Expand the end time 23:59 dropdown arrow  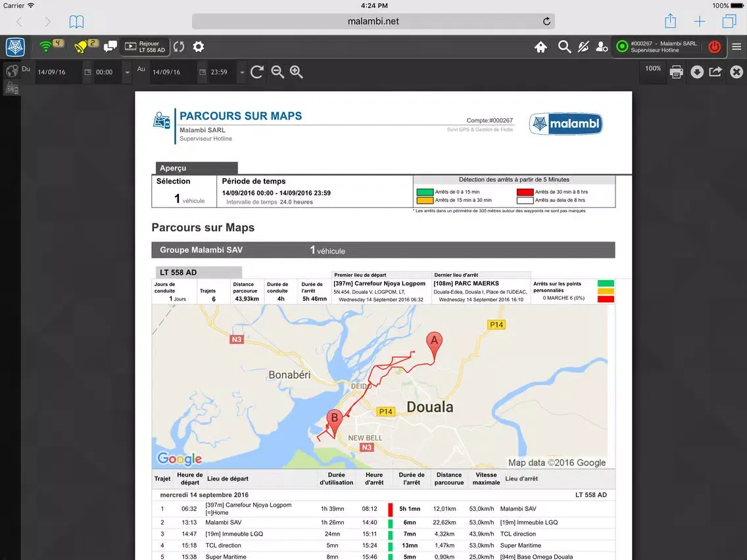(242, 72)
